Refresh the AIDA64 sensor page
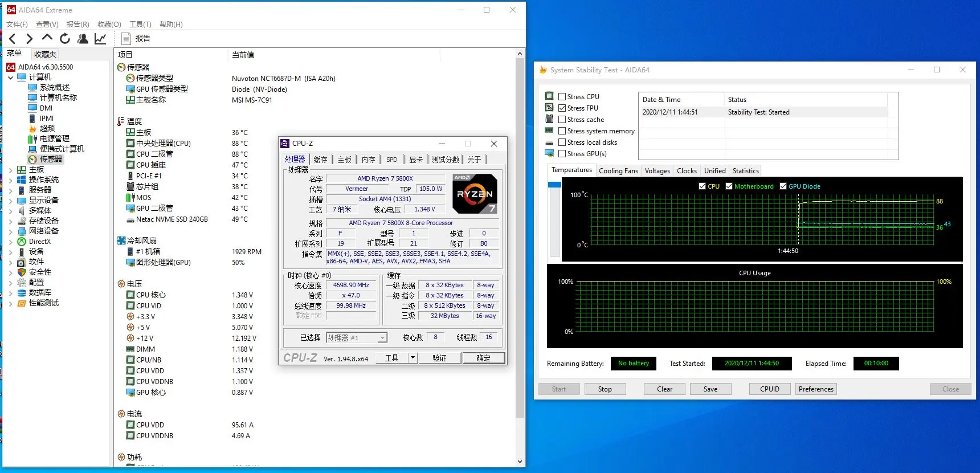The height and width of the screenshot is (473, 980). pyautogui.click(x=65, y=38)
